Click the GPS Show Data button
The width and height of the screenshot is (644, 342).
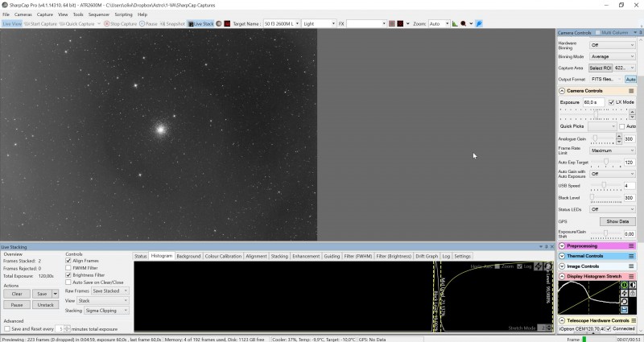[x=617, y=222]
